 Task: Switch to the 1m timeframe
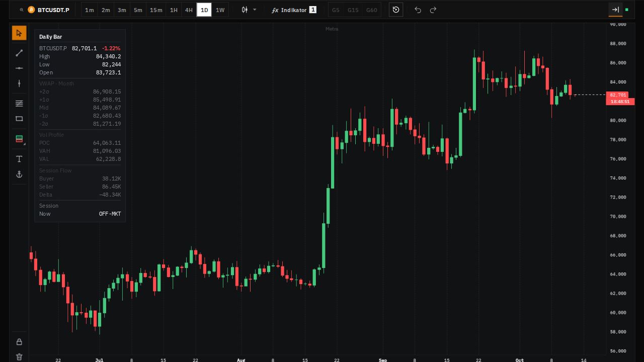[x=89, y=10]
